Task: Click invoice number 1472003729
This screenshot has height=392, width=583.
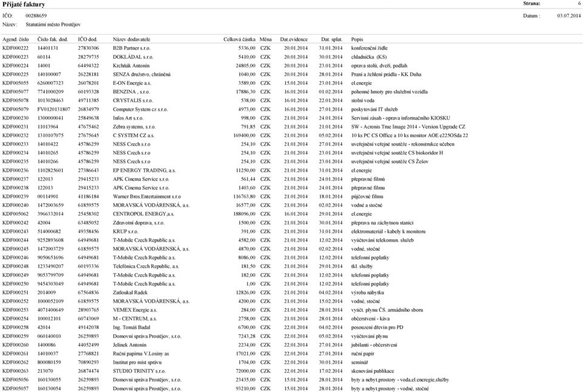Action: 50,249
